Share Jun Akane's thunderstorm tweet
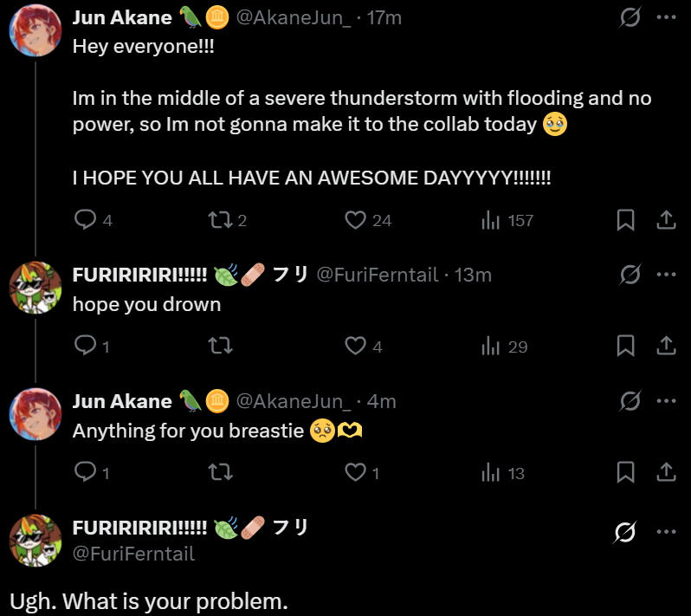The height and width of the screenshot is (616, 691). coord(666,220)
